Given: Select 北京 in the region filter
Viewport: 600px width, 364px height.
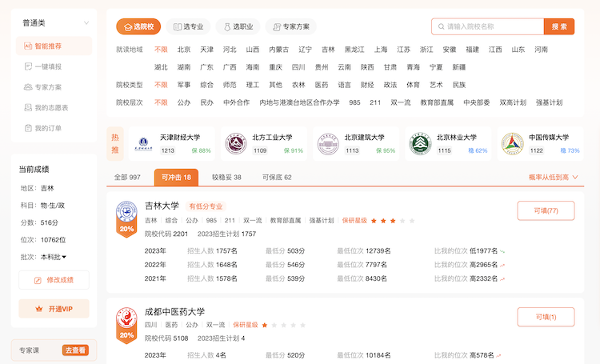Looking at the screenshot, I should click(x=184, y=50).
